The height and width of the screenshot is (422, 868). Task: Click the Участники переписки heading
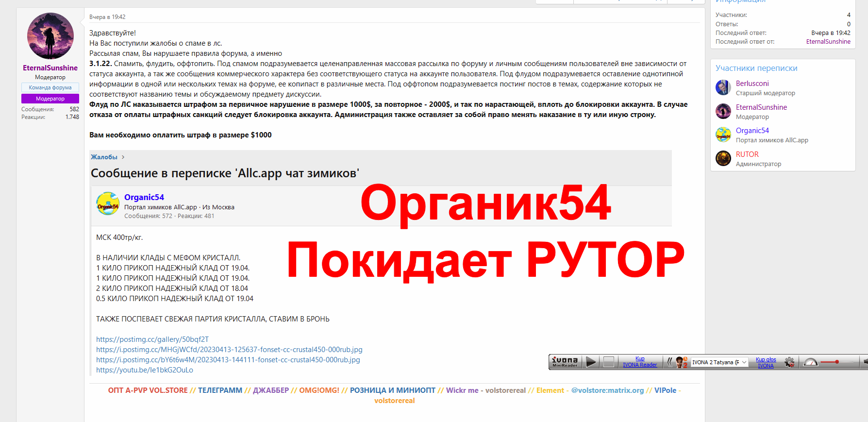756,68
